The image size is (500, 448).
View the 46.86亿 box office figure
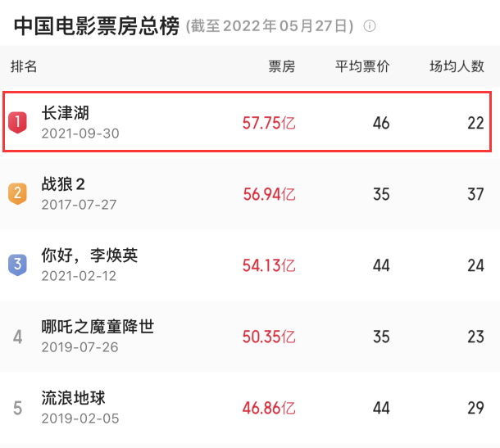tap(269, 408)
